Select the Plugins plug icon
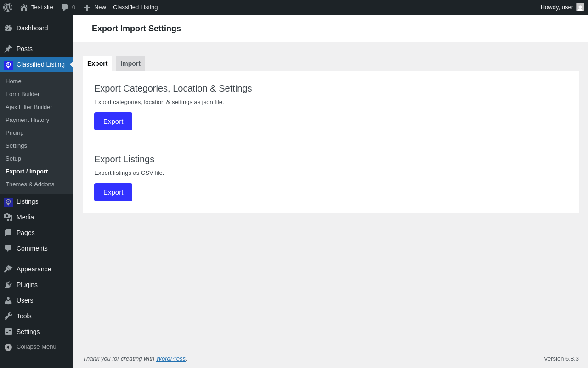 (x=8, y=285)
